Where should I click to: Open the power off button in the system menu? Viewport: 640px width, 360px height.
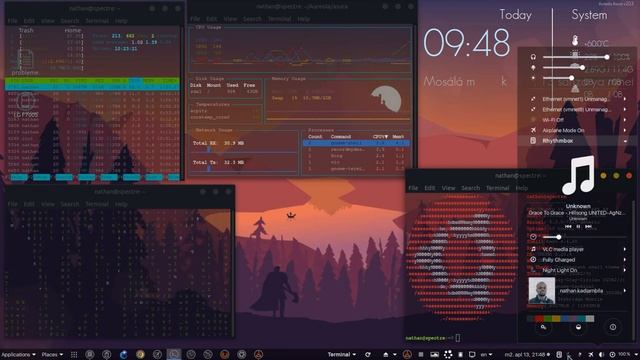click(x=613, y=327)
